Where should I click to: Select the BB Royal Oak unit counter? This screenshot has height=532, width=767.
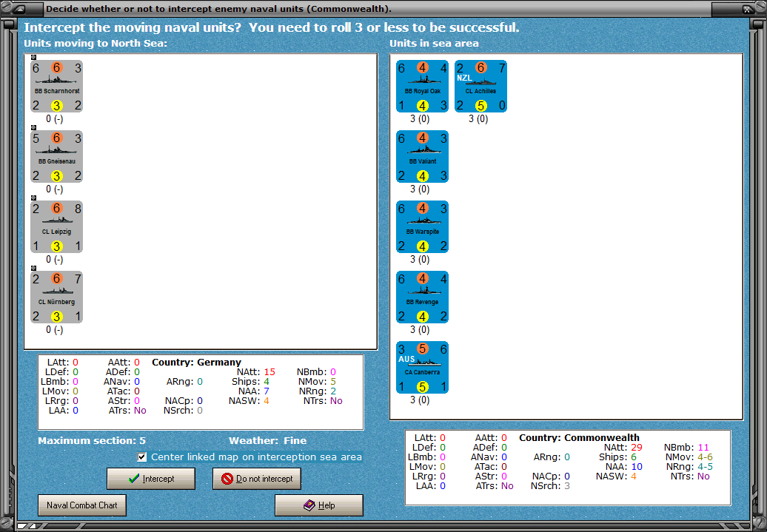[422, 86]
